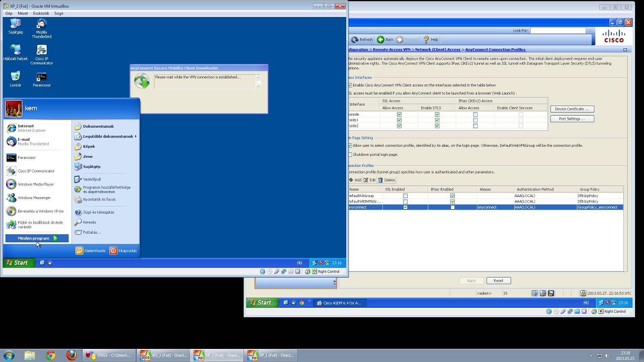
Task: Toggle outside Enable DTLS checkbox
Action: click(437, 114)
